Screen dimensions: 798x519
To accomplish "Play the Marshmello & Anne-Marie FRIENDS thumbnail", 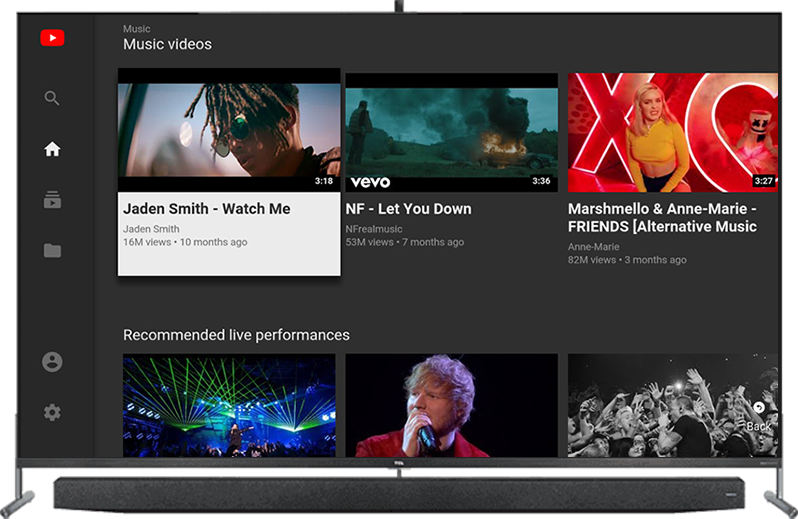I will 673,132.
